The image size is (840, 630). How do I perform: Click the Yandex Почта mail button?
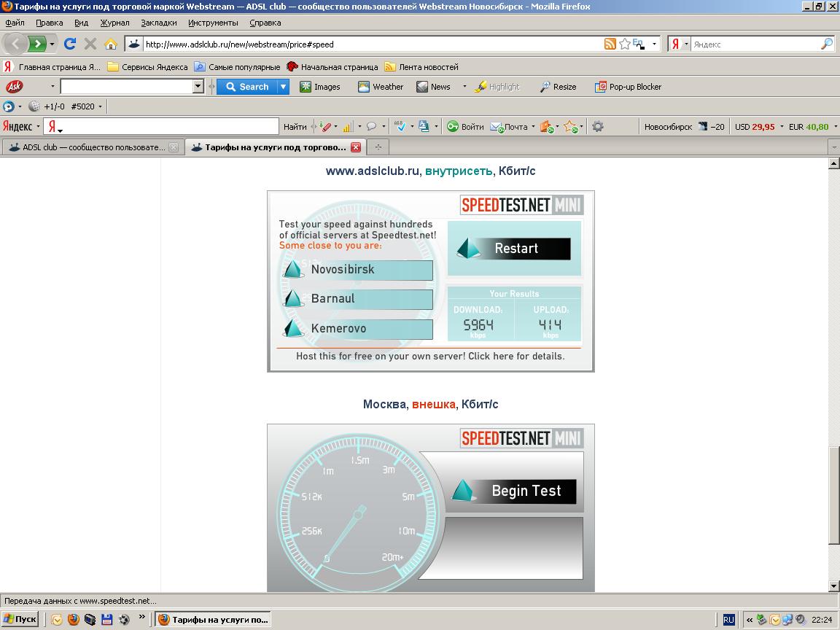[510, 127]
